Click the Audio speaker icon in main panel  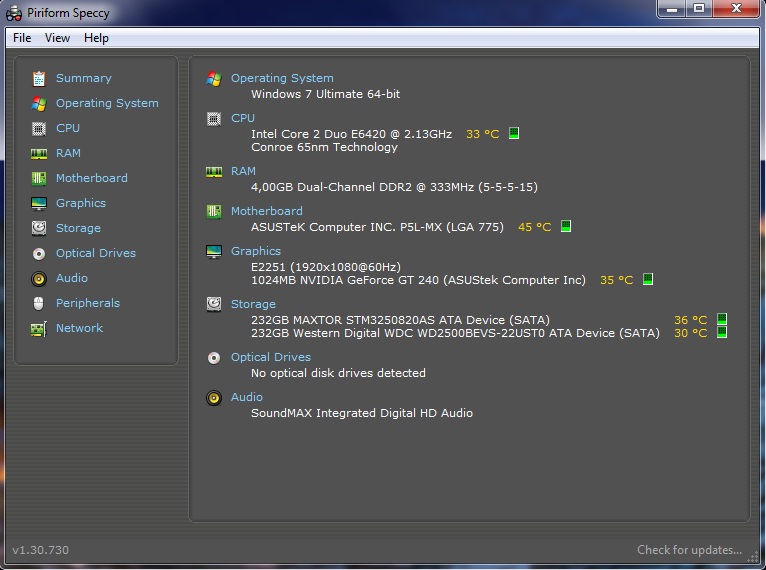pos(214,398)
